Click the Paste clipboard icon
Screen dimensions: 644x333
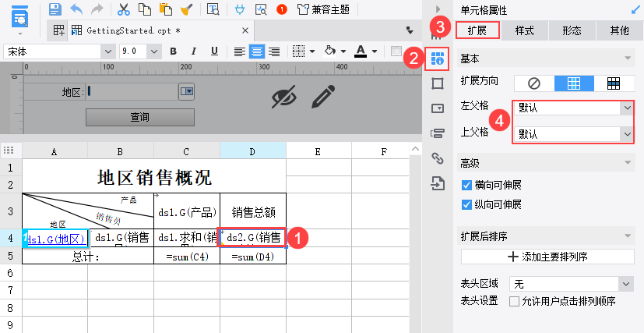click(166, 9)
